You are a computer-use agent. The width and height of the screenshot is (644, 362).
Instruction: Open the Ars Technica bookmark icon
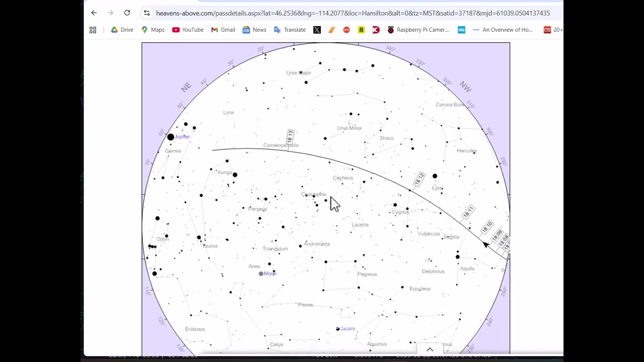[x=346, y=30]
